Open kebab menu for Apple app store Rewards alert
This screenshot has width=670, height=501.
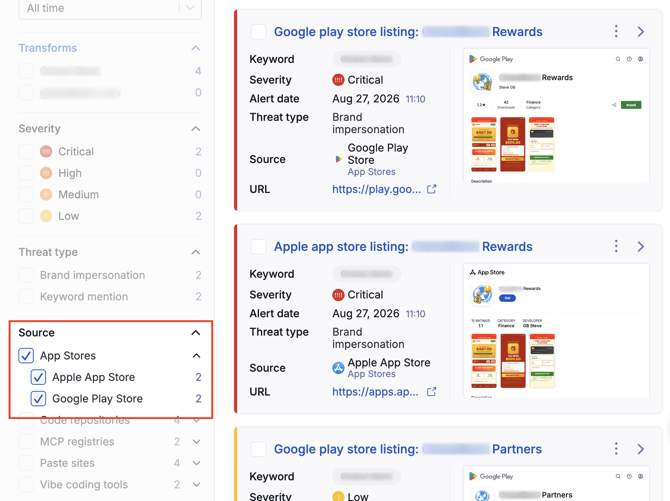coord(616,246)
